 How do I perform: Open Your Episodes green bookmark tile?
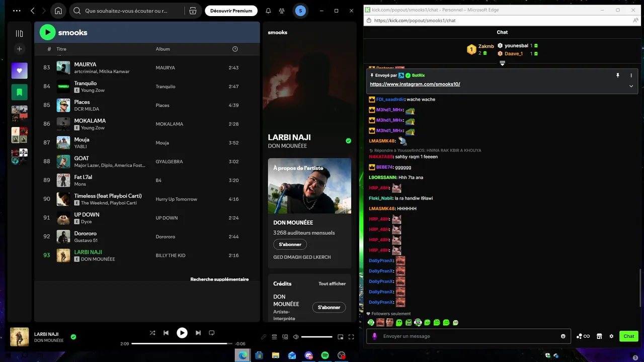click(19, 92)
